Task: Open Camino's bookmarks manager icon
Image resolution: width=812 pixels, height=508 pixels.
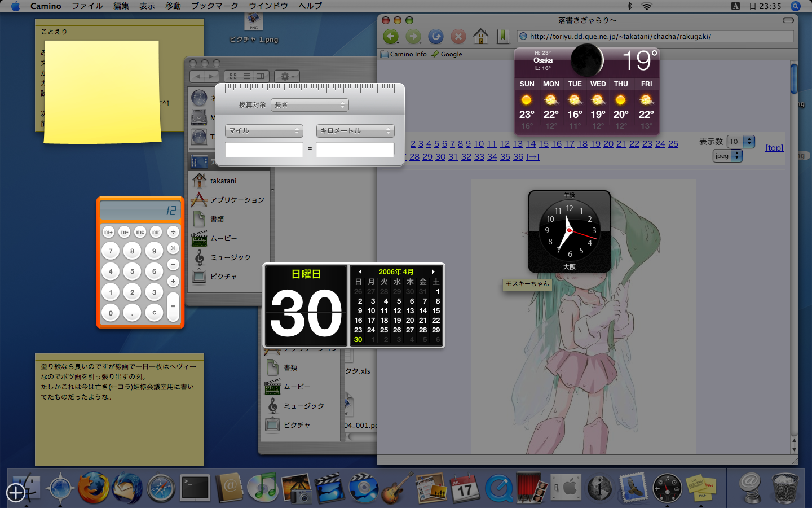Action: click(x=503, y=37)
